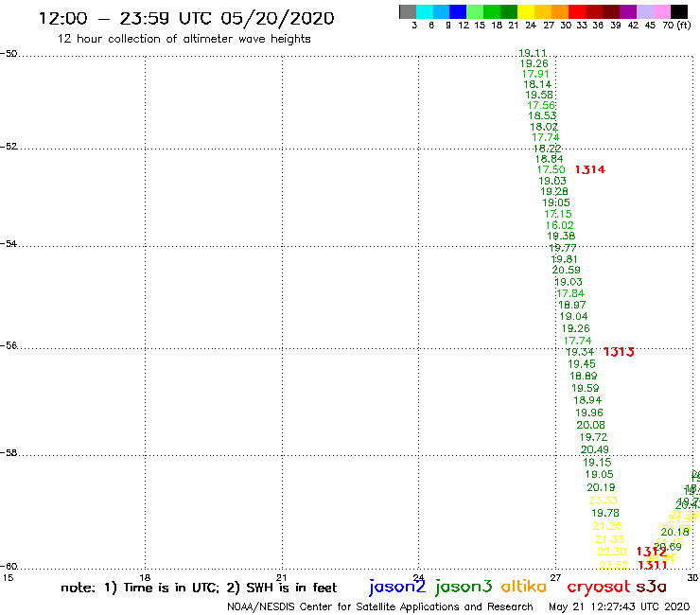This screenshot has width=700, height=615.
Task: Click the cryosat satellite legend label
Action: (x=599, y=587)
